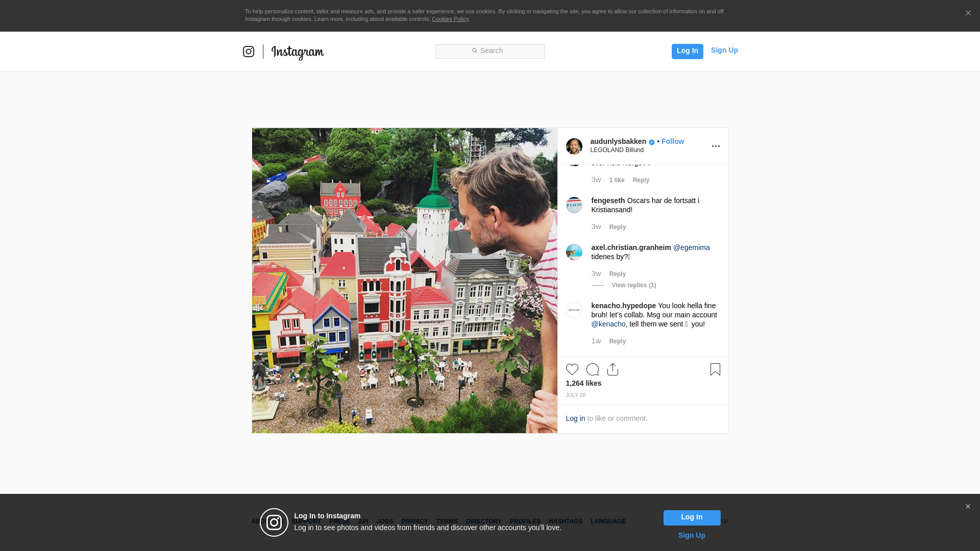Open the PROFILES footer link
The width and height of the screenshot is (980, 551).
[x=525, y=521]
